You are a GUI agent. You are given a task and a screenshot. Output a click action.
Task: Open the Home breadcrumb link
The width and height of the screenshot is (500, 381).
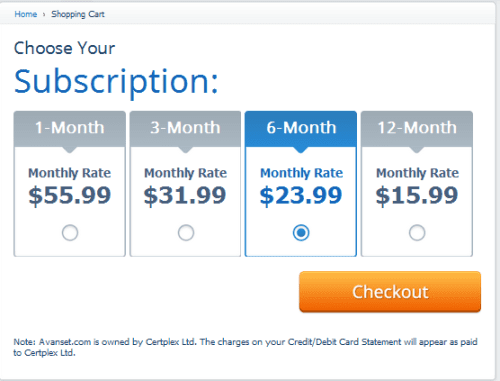point(25,14)
